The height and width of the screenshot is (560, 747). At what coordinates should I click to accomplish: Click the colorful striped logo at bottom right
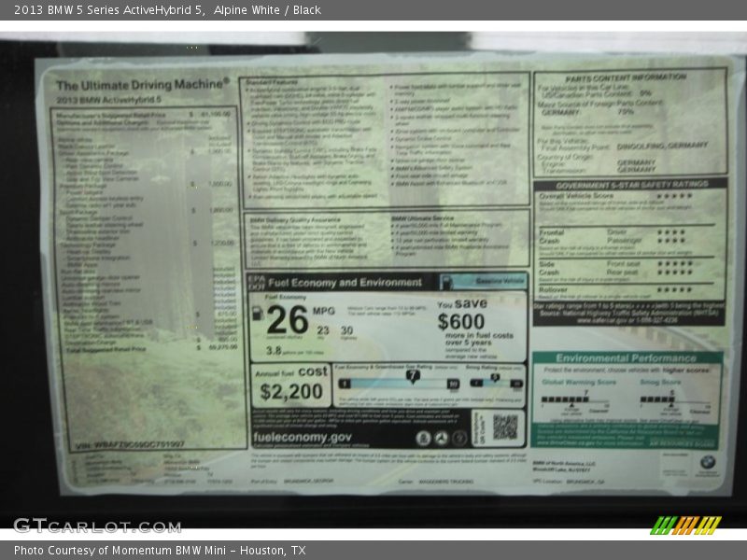point(686,525)
